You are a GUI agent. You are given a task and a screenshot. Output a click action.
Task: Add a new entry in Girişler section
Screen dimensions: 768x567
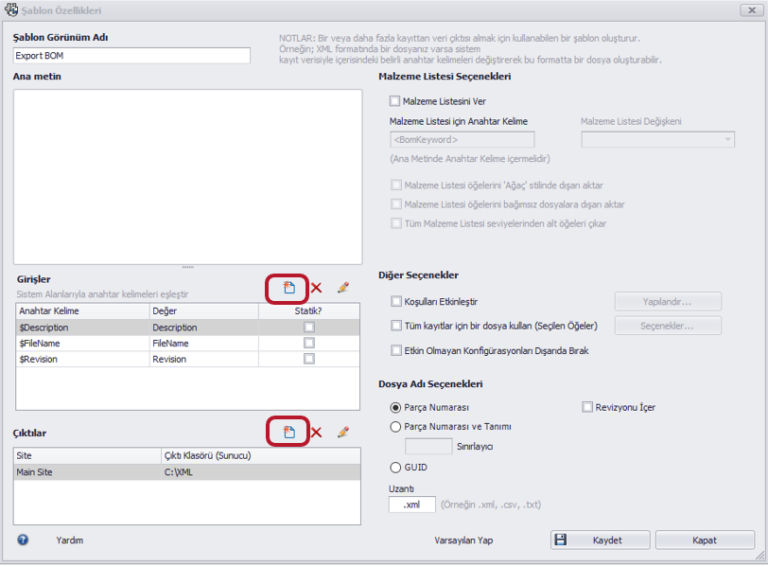pyautogui.click(x=288, y=288)
